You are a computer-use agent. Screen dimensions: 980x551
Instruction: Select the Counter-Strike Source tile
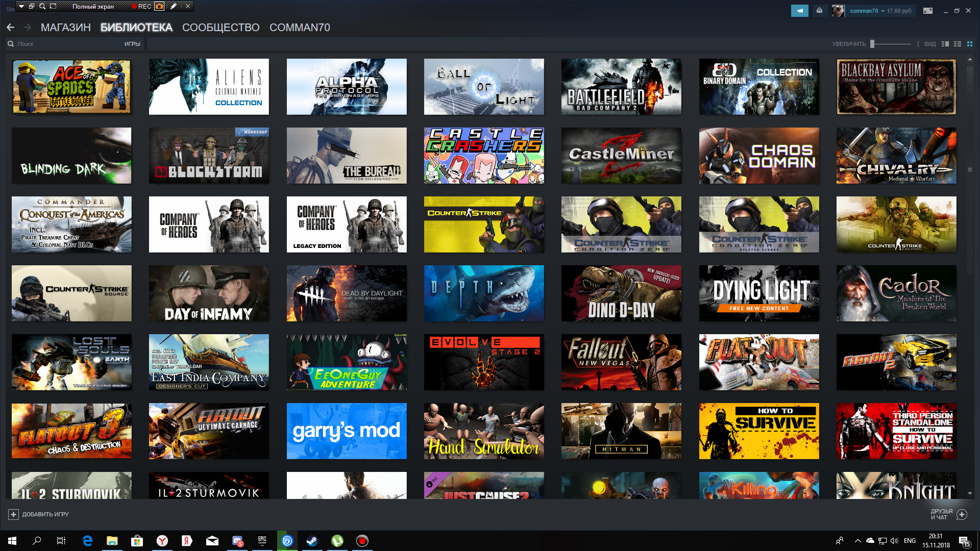(71, 293)
